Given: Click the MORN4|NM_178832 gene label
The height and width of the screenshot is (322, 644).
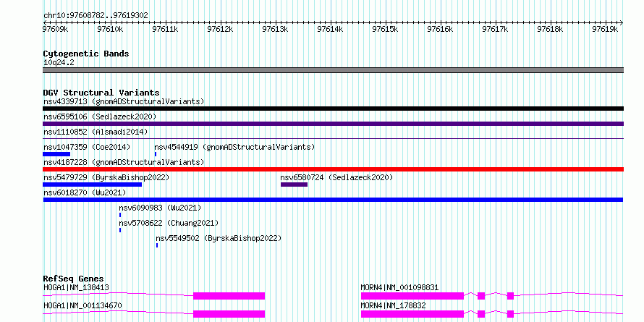Looking at the screenshot, I should 393,305.
